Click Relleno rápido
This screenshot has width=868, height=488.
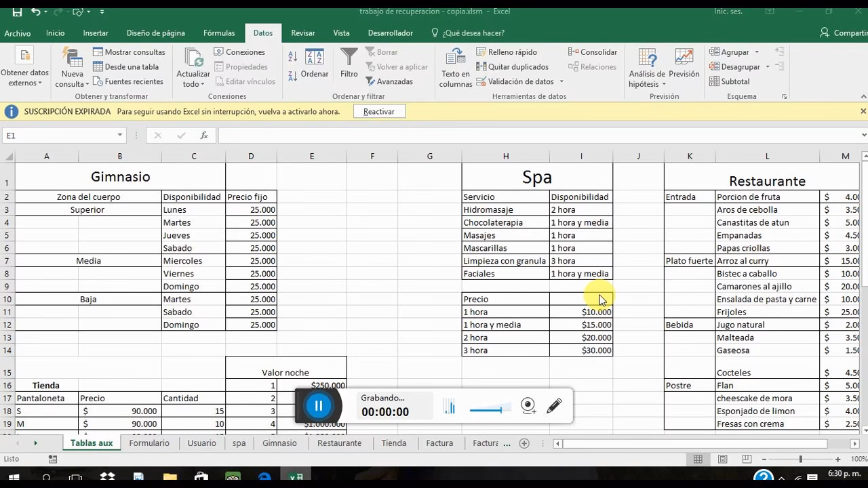click(x=507, y=52)
